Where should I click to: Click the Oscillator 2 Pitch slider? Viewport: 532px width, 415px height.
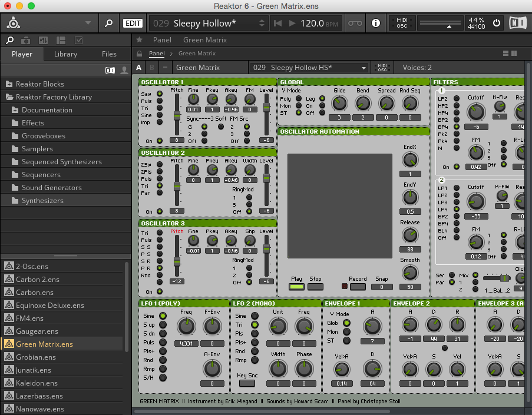(177, 185)
